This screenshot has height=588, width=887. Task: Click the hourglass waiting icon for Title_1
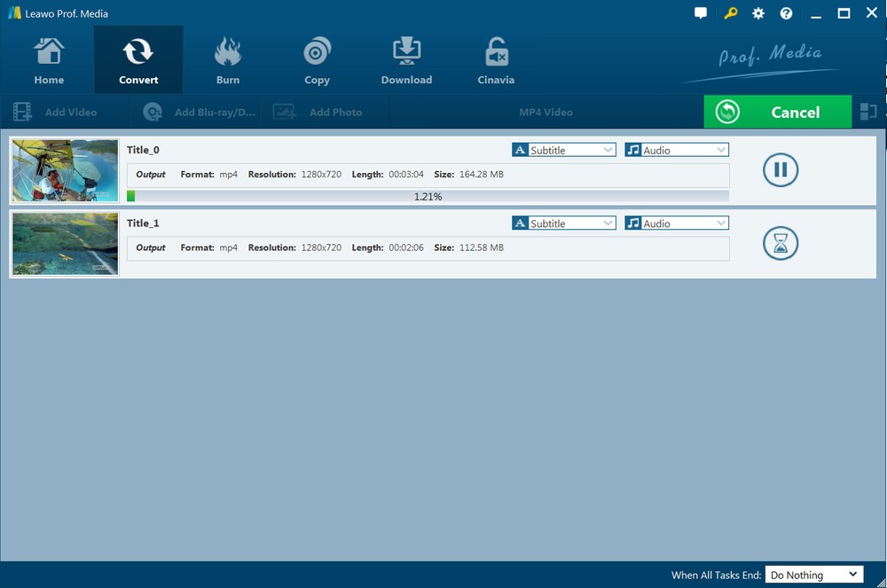click(780, 243)
